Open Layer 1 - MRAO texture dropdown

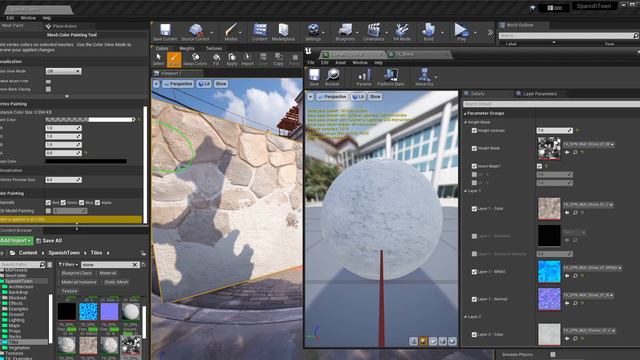pos(593,268)
